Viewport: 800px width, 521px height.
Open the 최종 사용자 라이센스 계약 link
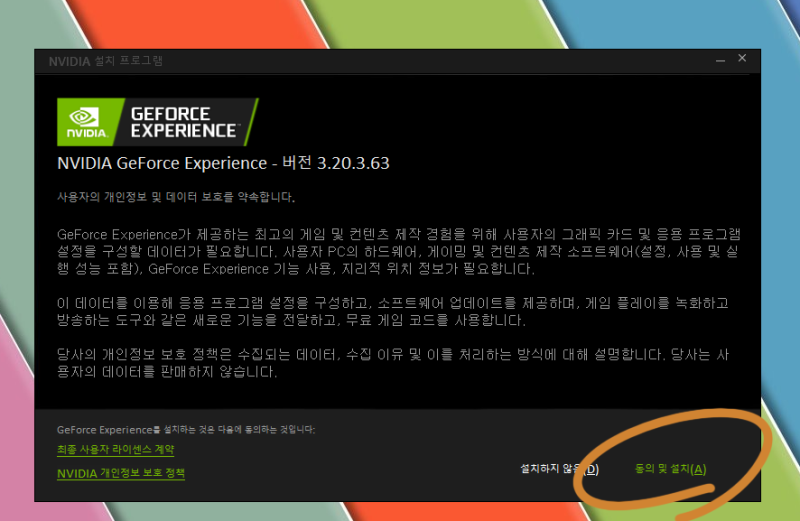click(x=116, y=450)
